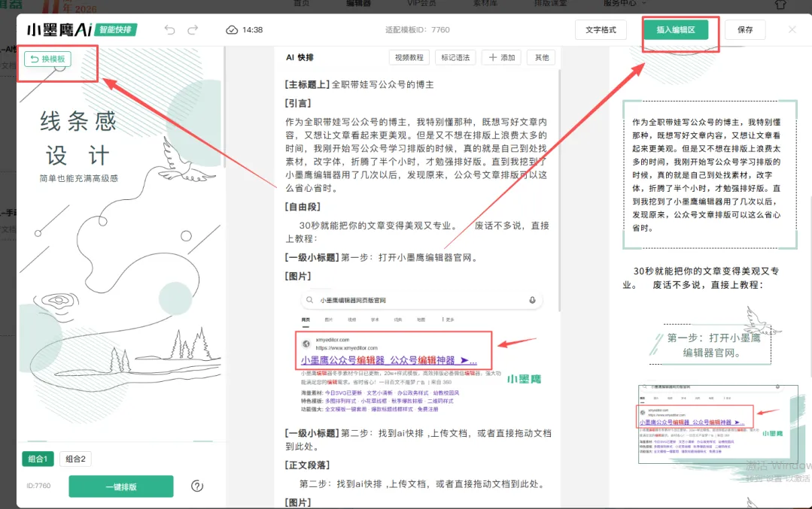Click the bordered intro paragraph in right preview
Image resolution: width=812 pixels, height=509 pixels.
(x=710, y=175)
